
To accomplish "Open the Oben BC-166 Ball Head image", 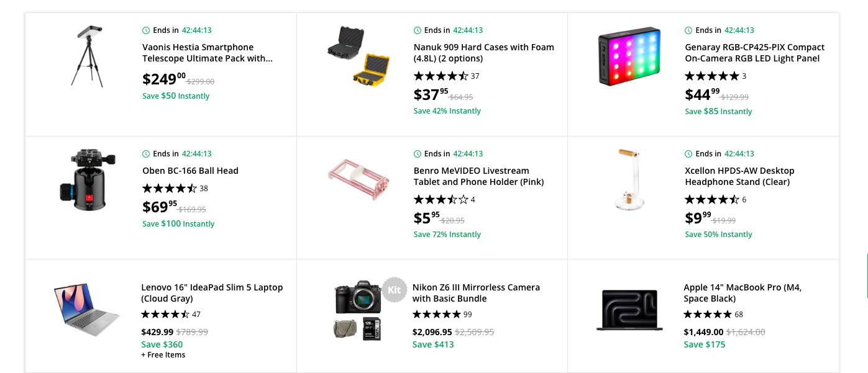I will pos(87,179).
